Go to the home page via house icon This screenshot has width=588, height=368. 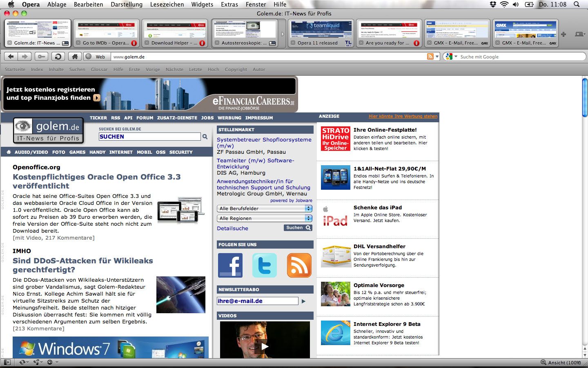tap(75, 56)
